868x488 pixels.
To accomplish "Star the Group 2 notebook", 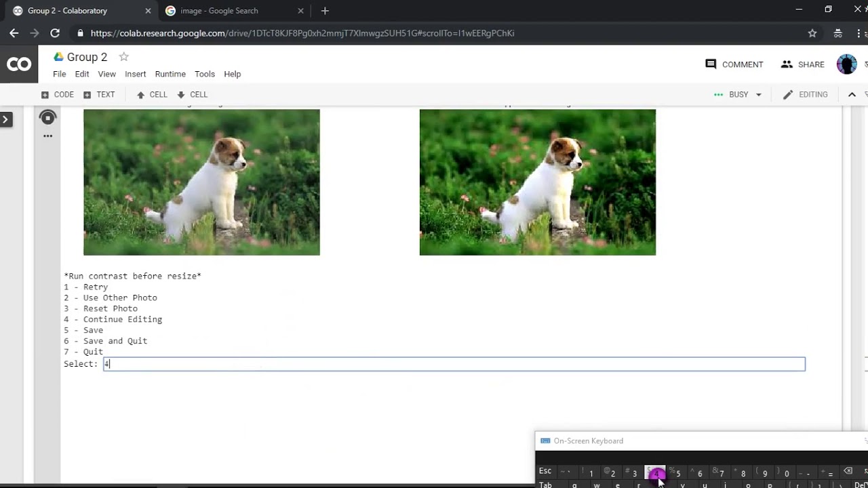I will [x=123, y=57].
